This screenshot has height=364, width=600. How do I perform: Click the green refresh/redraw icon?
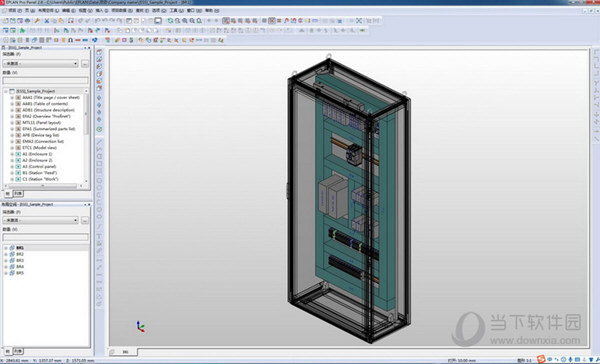(170, 21)
